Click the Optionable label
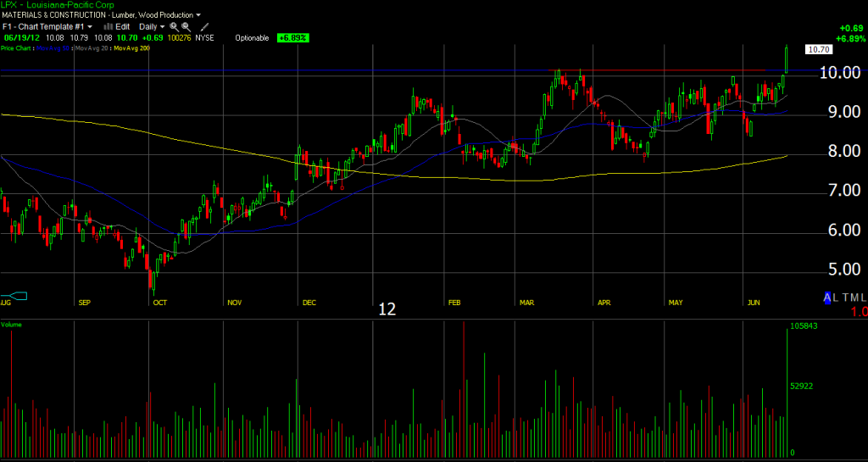The width and height of the screenshot is (868, 462). (252, 38)
